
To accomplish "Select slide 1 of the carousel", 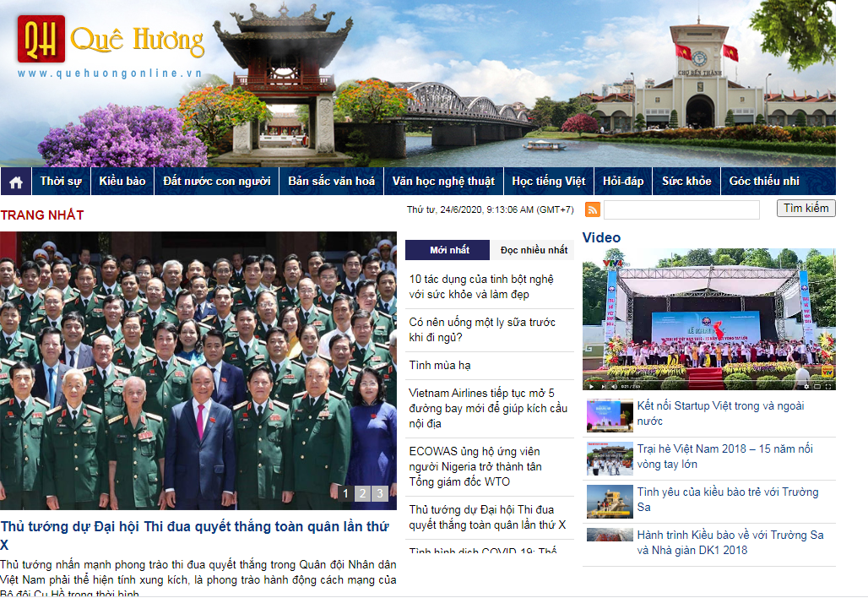I will coord(345,493).
